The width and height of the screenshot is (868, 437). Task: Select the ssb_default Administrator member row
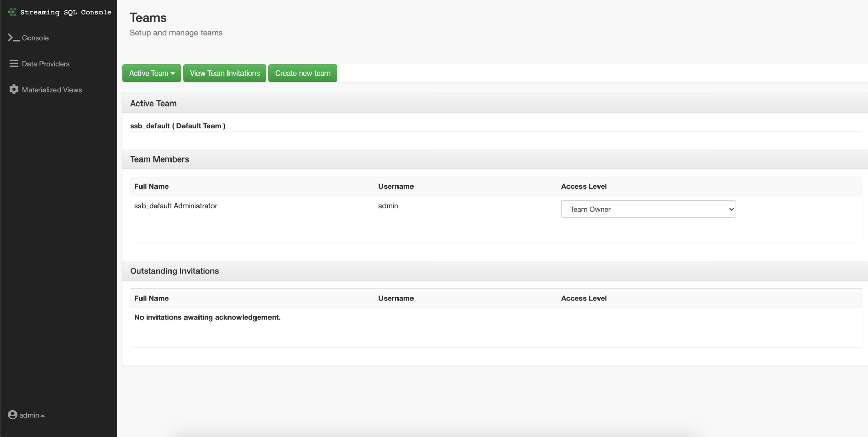176,206
